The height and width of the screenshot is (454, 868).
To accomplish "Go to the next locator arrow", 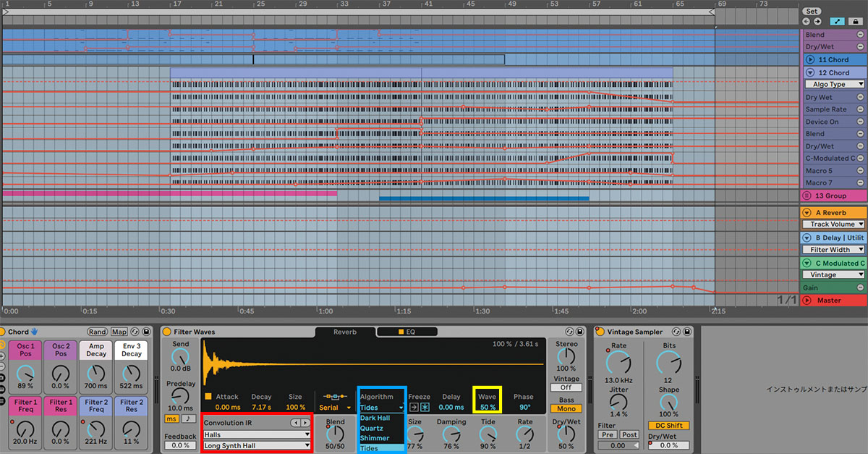I will pos(816,22).
